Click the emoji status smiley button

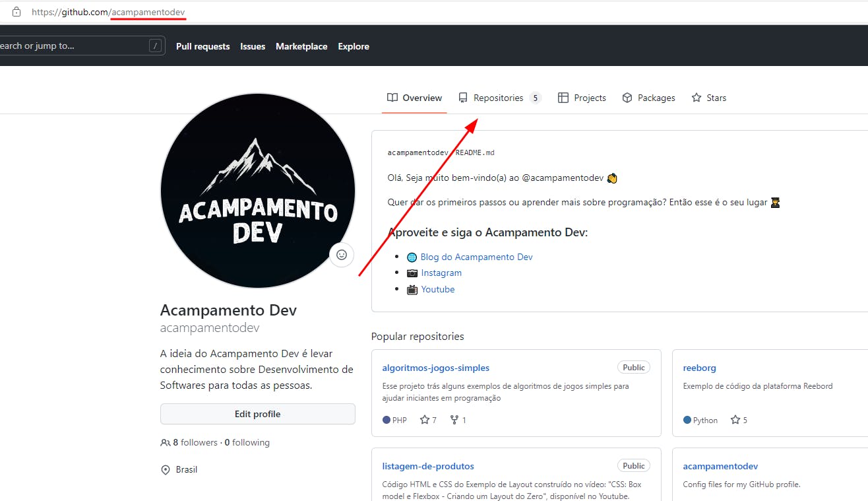(342, 254)
